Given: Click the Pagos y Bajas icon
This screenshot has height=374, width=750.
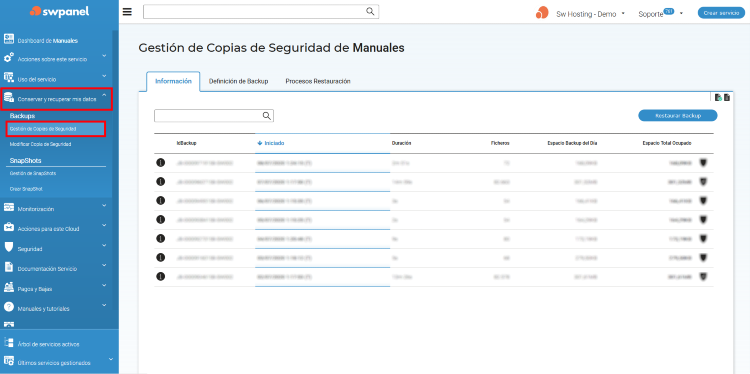Looking at the screenshot, I should 9,287.
